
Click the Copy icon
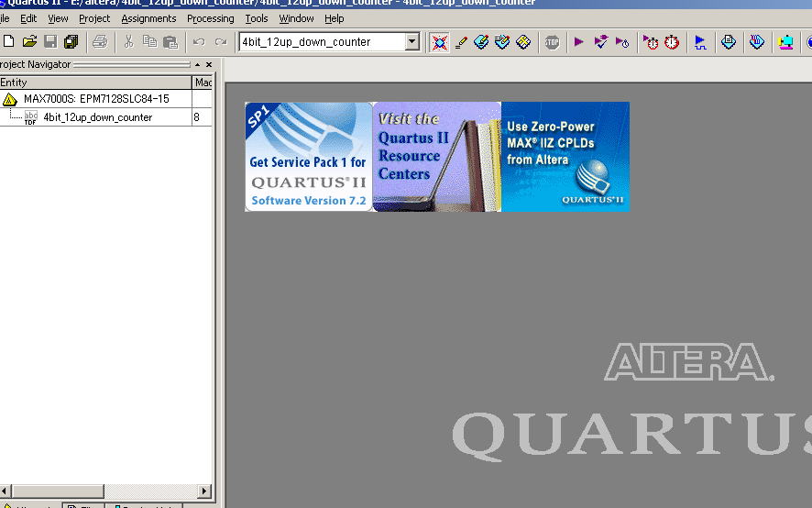point(149,41)
